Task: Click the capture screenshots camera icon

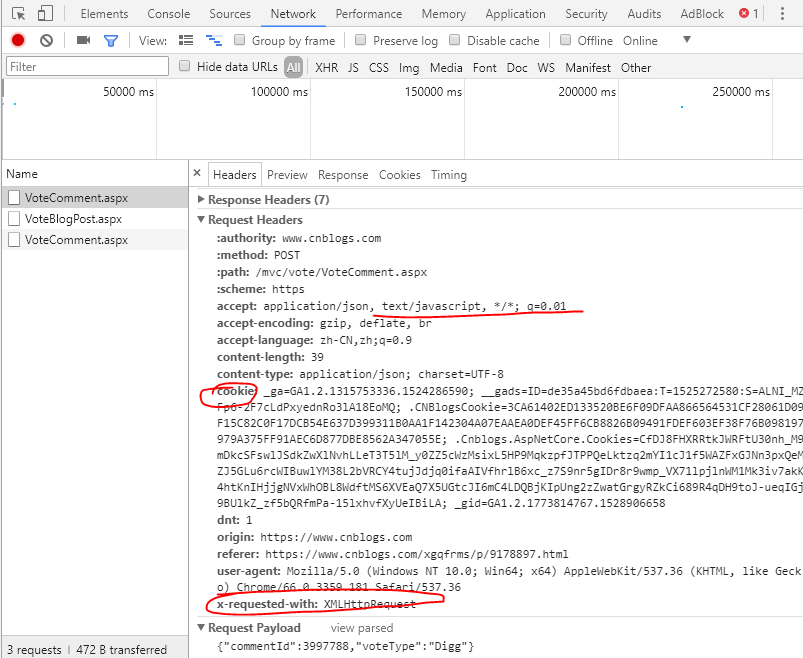Action: coord(83,40)
